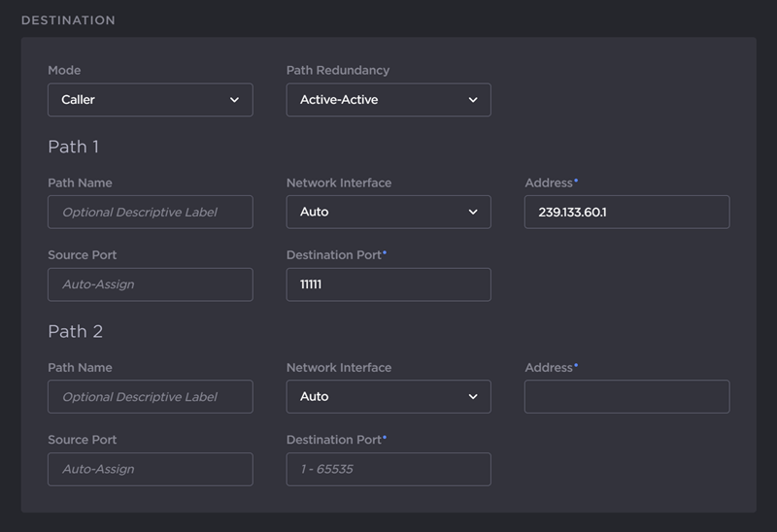
Task: Click the DESTINATION section title
Action: tap(68, 20)
